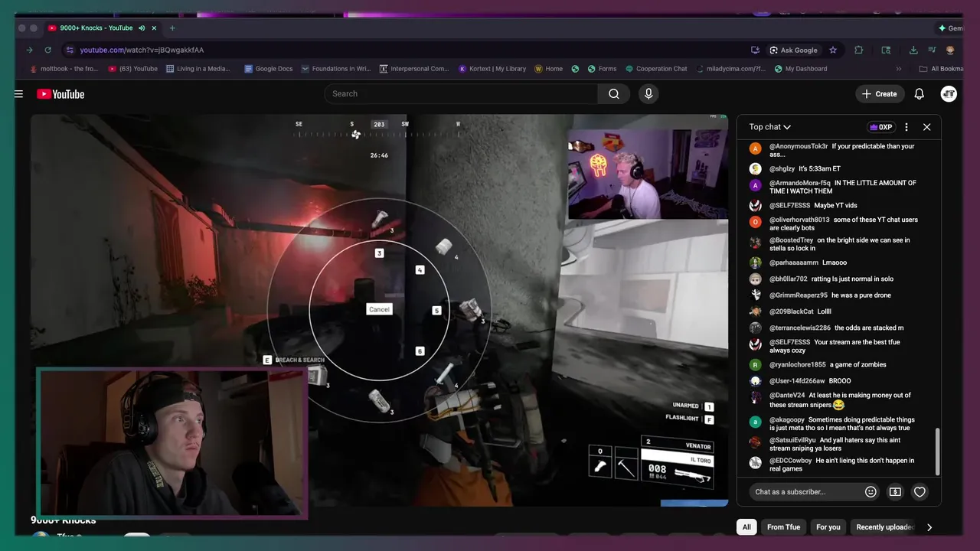This screenshot has height=551, width=980.
Task: Click the address bar URL
Action: point(142,50)
